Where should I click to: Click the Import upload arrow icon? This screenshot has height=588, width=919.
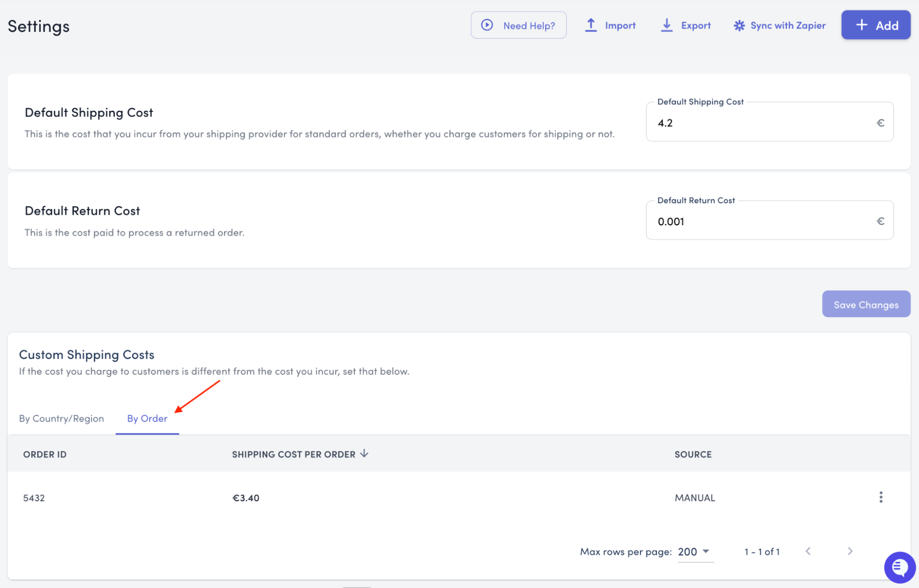[591, 25]
